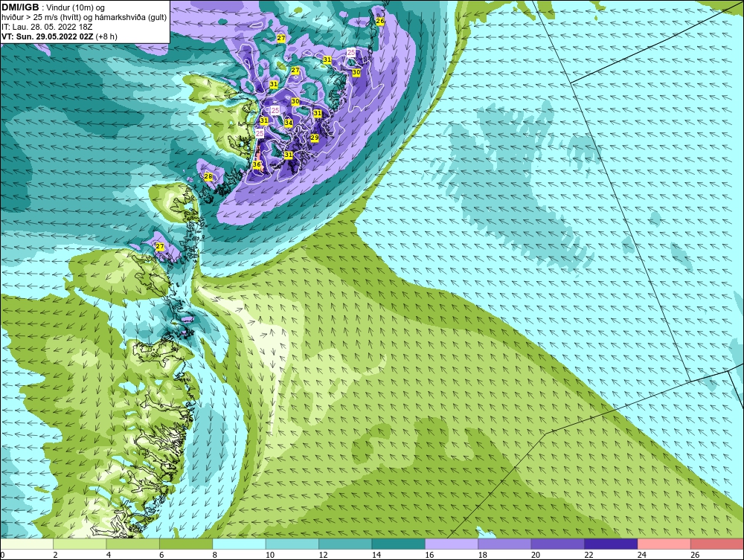This screenshot has width=744, height=560.
Task: Select the red legend swatch above 26 m/s
Action: coord(717,544)
